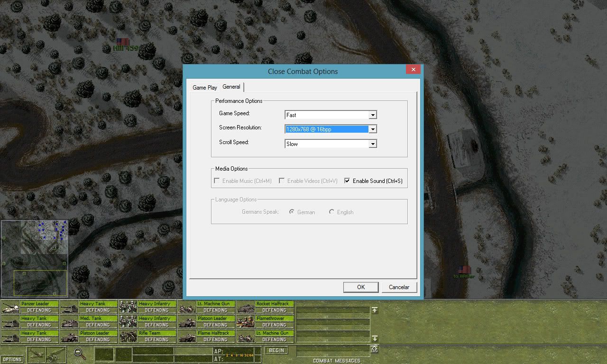Select the Rocket Halftrack vehicle icon

pos(246,307)
